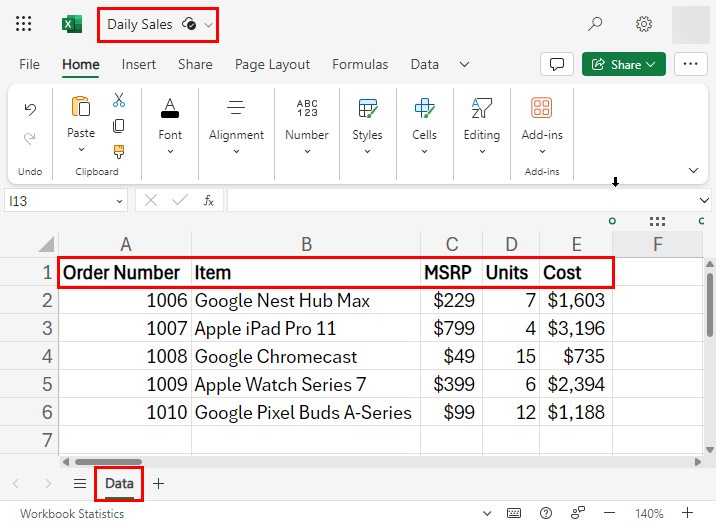Open the Alignment group icon
Screen dimensions: 716x522
pos(236,108)
